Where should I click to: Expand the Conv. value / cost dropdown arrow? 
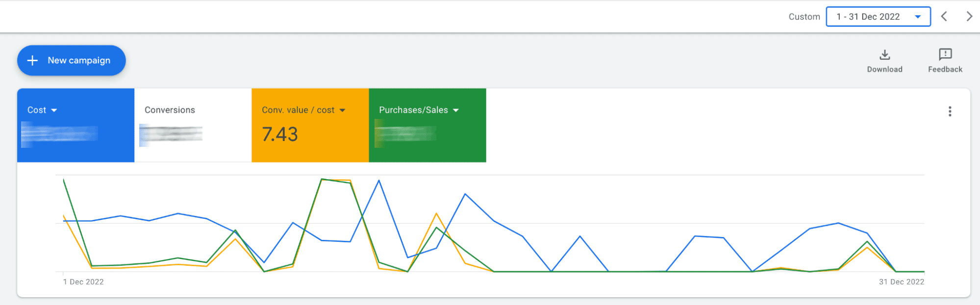point(342,111)
